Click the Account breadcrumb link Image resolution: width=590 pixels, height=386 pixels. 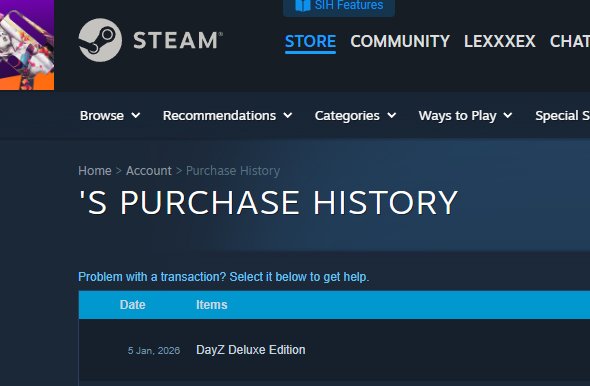pyautogui.click(x=149, y=170)
